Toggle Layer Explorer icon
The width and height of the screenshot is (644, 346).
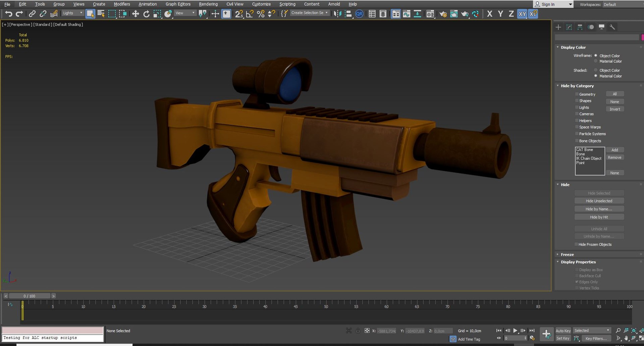[383, 14]
